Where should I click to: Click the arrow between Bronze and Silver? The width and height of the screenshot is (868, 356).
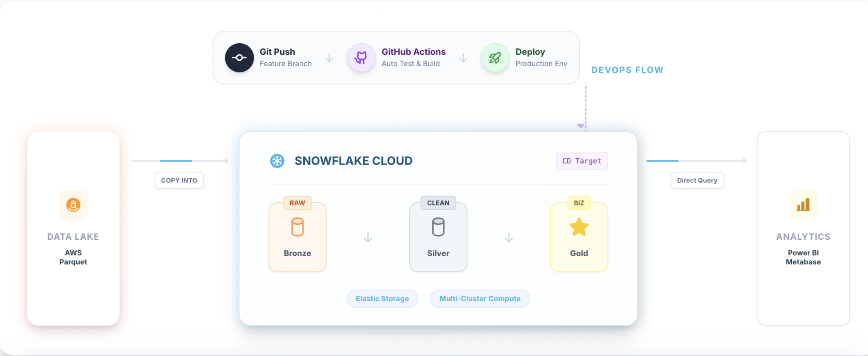point(368,238)
